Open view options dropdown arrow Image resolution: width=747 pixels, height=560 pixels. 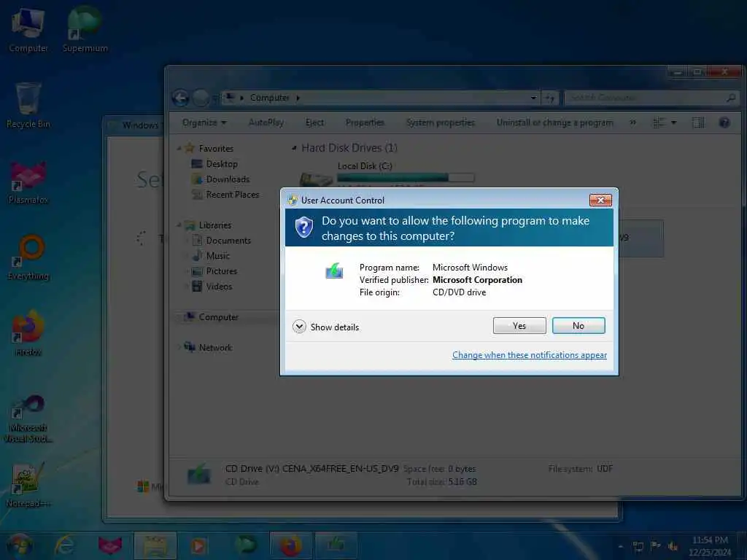pyautogui.click(x=673, y=122)
